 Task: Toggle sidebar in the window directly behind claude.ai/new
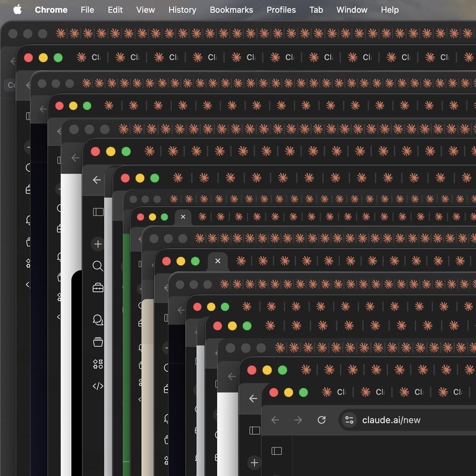pos(255,430)
